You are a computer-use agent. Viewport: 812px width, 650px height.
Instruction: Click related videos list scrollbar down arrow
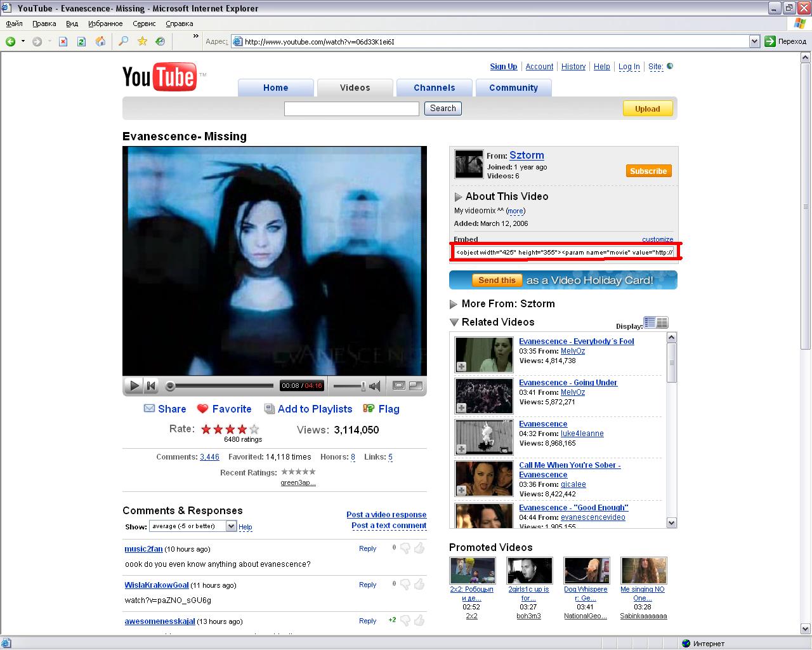672,523
